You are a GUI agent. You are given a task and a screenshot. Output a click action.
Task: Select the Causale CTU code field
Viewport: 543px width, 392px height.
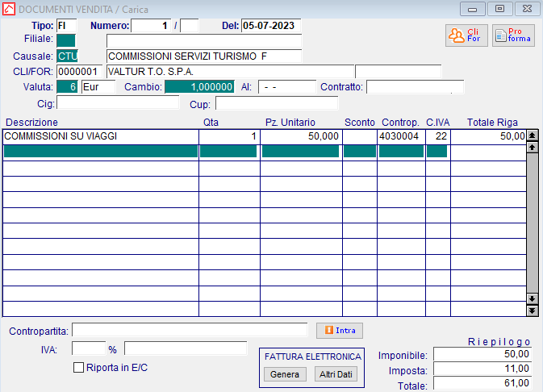[67, 56]
